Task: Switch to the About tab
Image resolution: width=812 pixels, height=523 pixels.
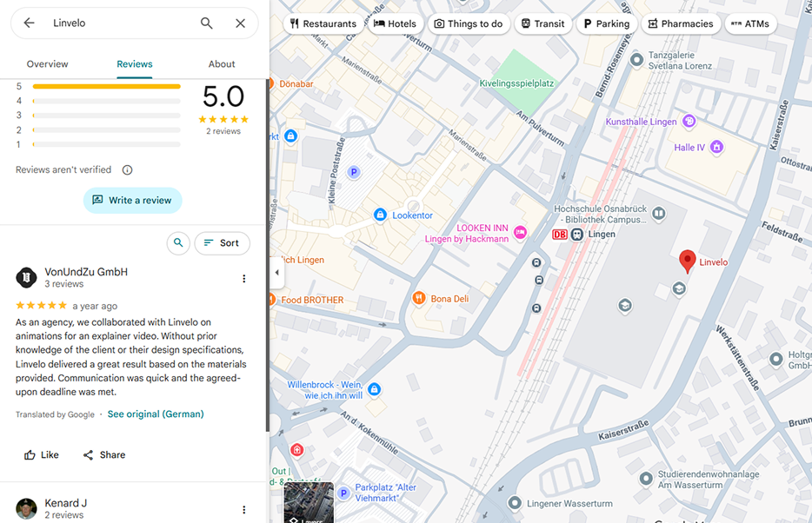Action: point(222,64)
